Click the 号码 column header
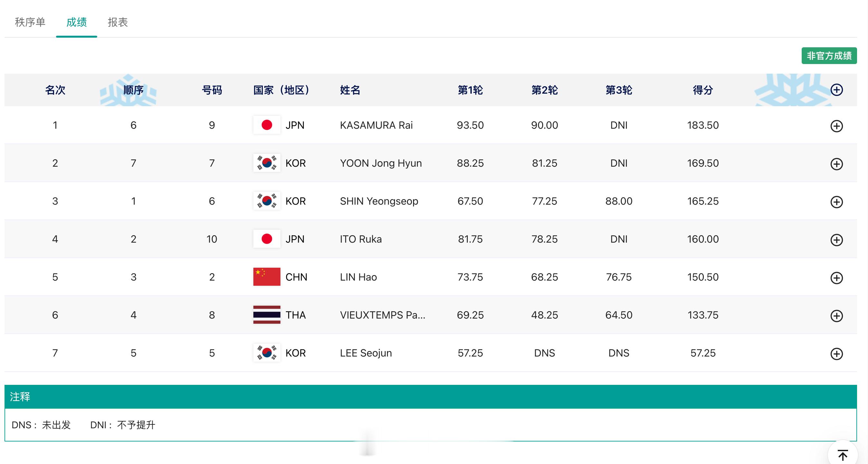Screen dimensions: 868x464 point(212,90)
